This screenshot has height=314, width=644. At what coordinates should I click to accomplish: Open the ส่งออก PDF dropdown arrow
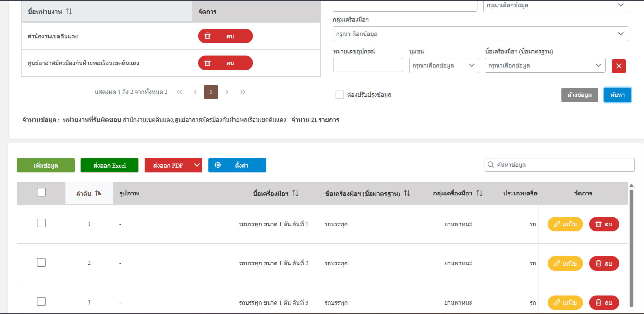(197, 165)
